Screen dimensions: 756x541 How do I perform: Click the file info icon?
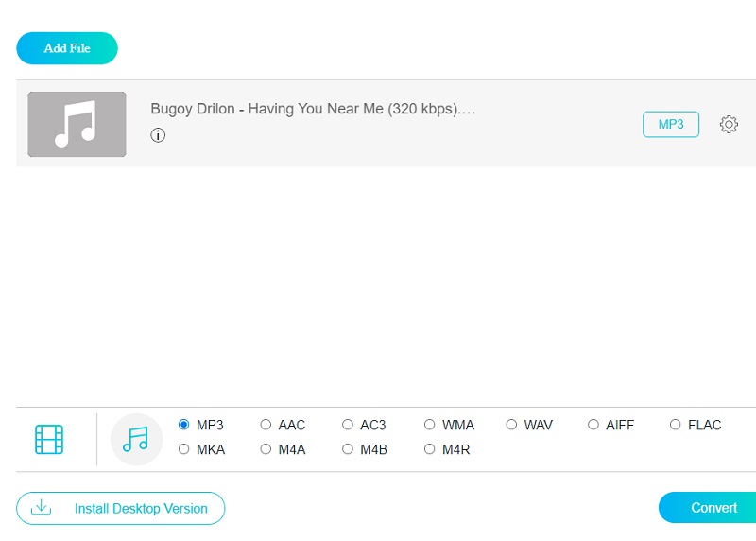tap(158, 135)
